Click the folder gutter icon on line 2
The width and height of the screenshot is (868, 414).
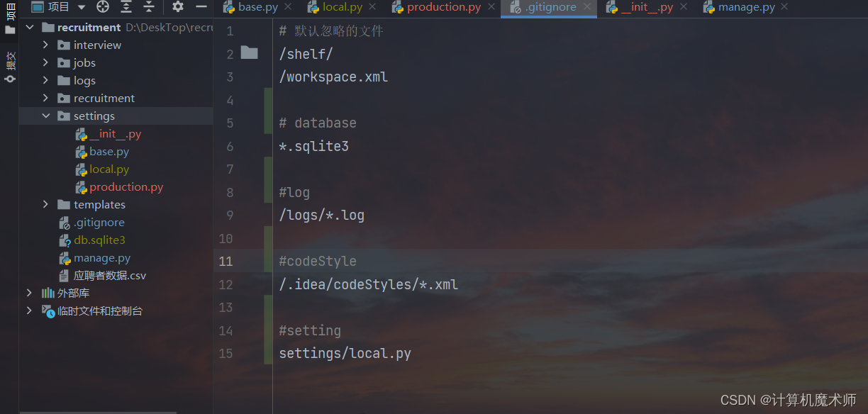point(249,52)
